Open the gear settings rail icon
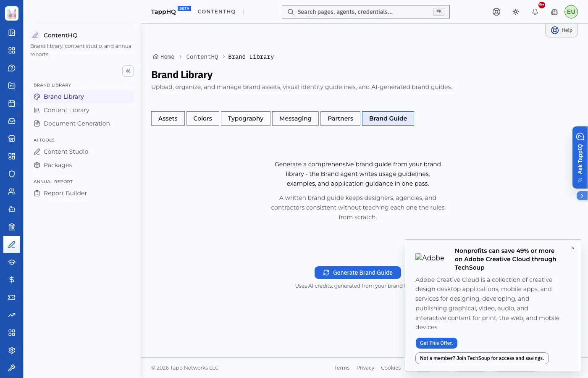588x378 pixels. [x=12, y=350]
